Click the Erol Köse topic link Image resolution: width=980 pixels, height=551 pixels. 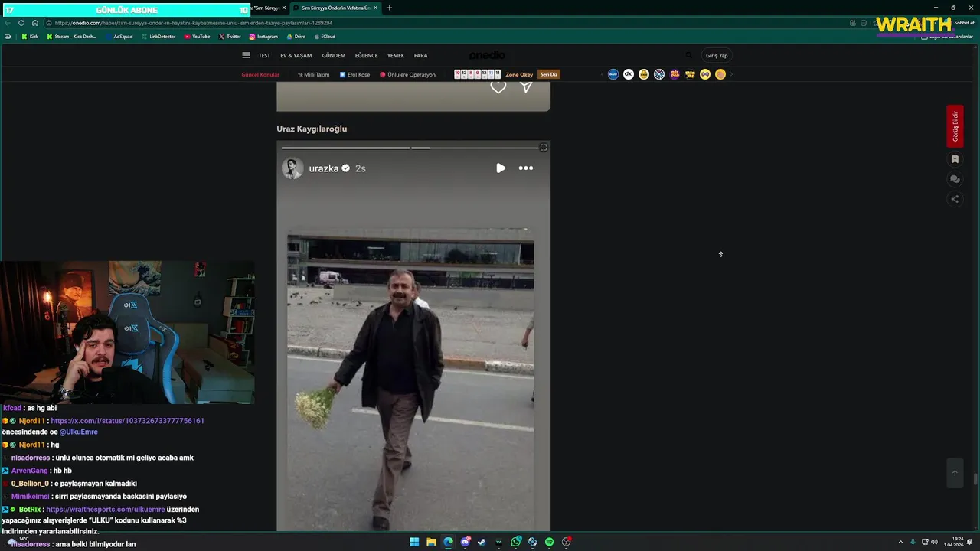pyautogui.click(x=354, y=74)
